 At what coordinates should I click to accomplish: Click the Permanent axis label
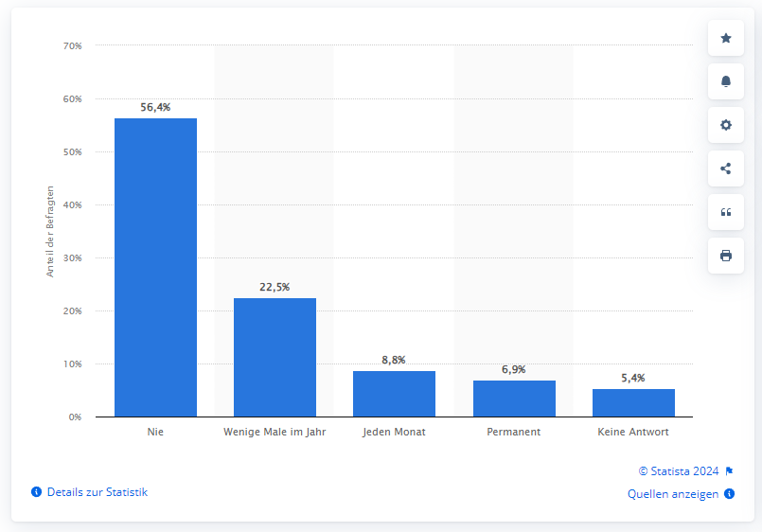point(514,432)
